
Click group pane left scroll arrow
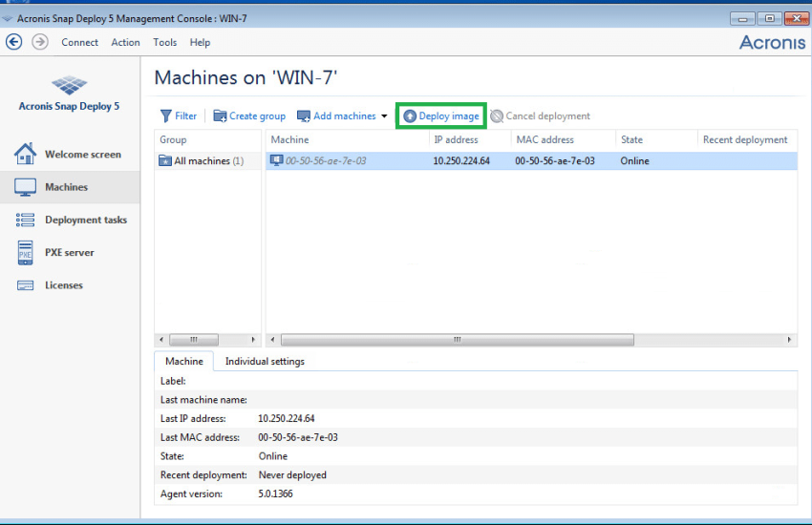pos(161,340)
